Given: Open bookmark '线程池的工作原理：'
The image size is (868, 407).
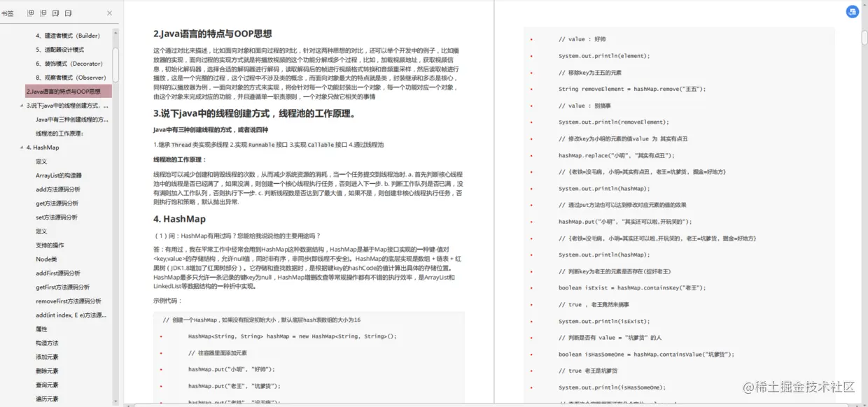Looking at the screenshot, I should tap(59, 134).
